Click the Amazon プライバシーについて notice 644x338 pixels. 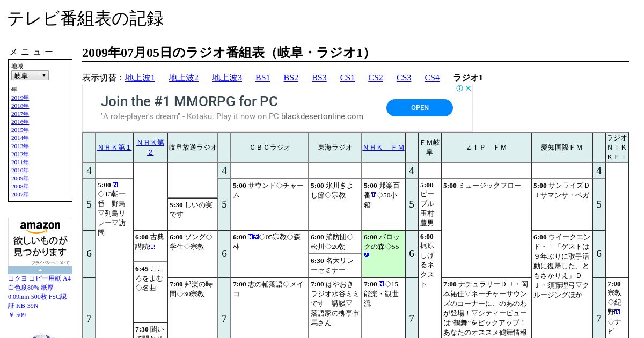(50, 263)
